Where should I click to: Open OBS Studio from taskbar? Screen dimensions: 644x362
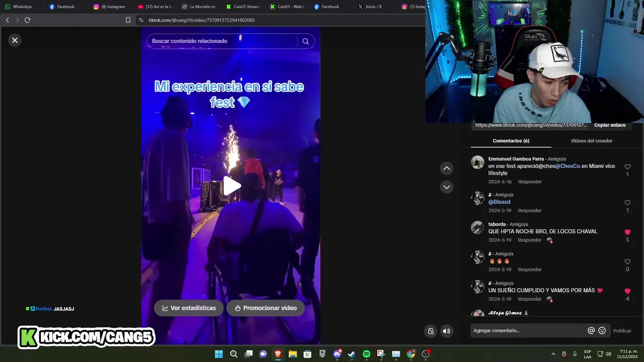pyautogui.click(x=426, y=354)
